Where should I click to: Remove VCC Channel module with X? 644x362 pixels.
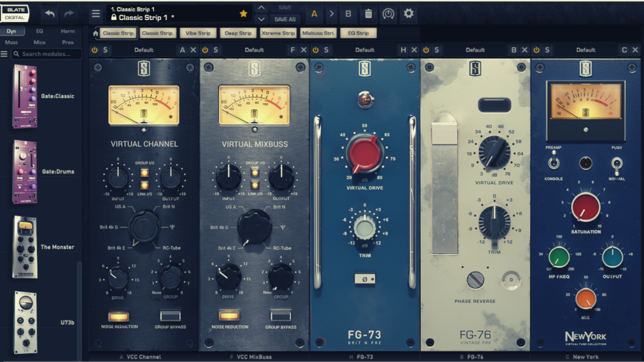click(193, 50)
